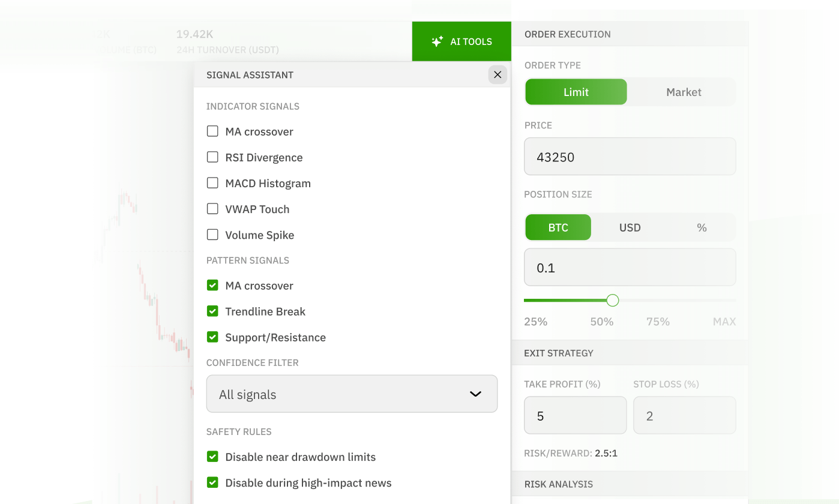Click the position size slider handle
This screenshot has height=504, width=839.
click(x=612, y=300)
